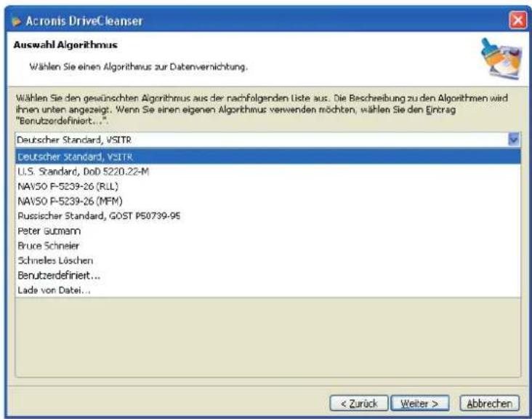Choose Lade von Datei... entry

click(267, 290)
